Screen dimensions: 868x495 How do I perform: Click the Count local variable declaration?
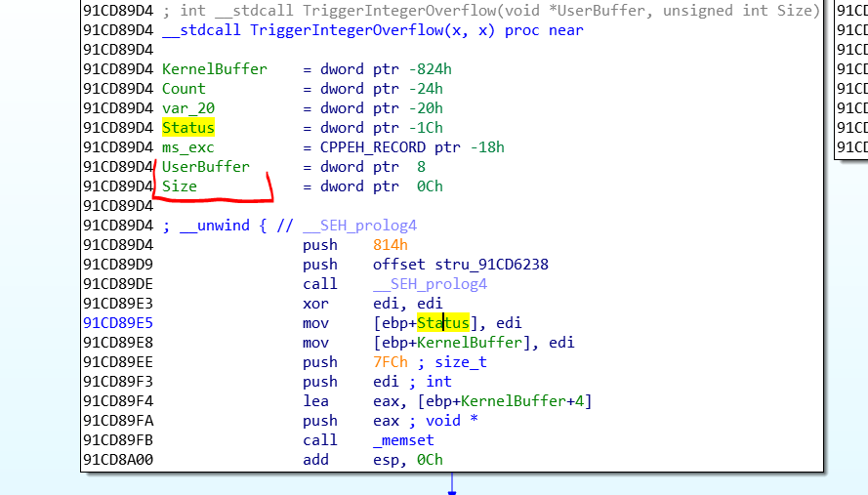(x=184, y=89)
